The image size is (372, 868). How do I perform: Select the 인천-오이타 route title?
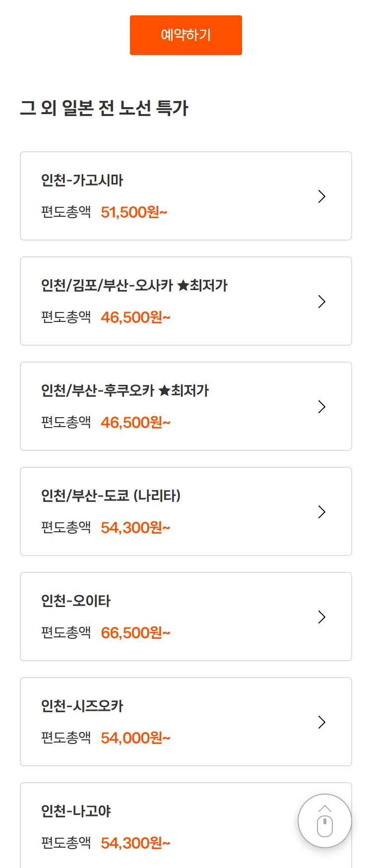76,601
